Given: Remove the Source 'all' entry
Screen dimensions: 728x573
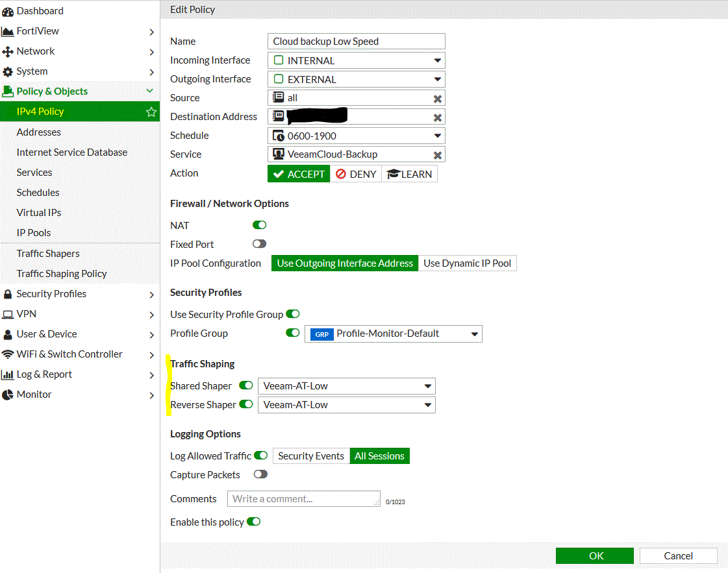Looking at the screenshot, I should (x=438, y=99).
